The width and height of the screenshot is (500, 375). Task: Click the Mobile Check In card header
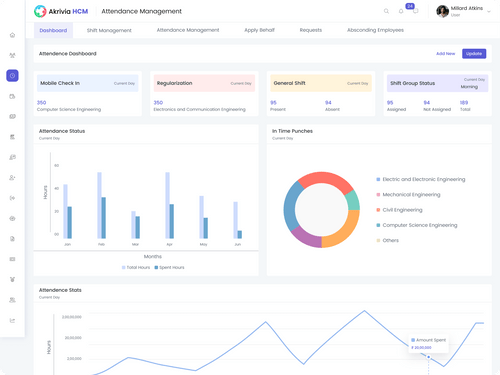[87, 83]
